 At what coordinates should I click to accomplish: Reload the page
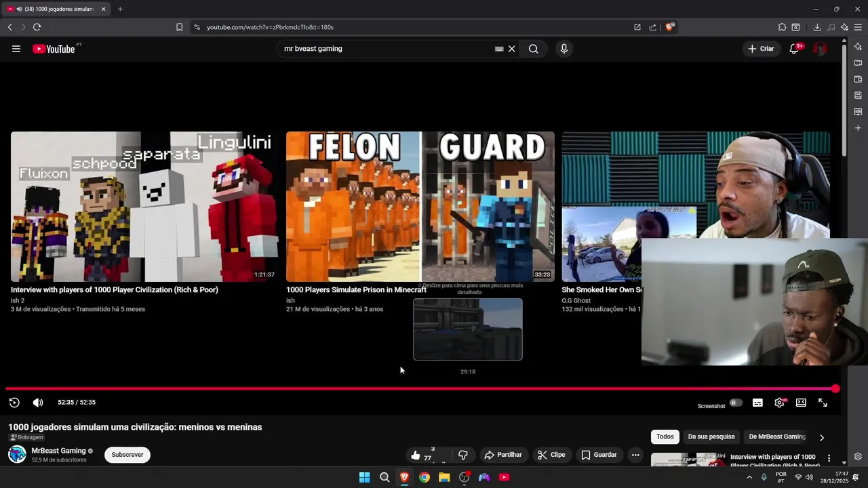pos(37,27)
